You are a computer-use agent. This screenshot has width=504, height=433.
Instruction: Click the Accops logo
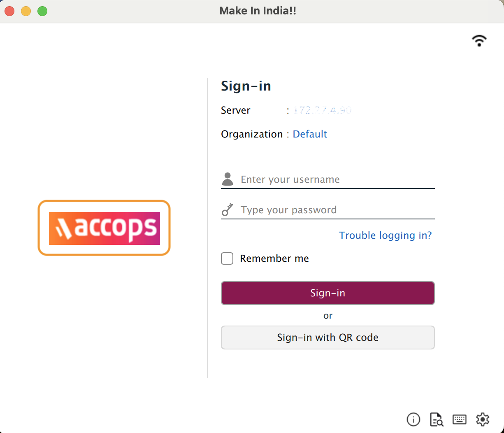point(104,228)
